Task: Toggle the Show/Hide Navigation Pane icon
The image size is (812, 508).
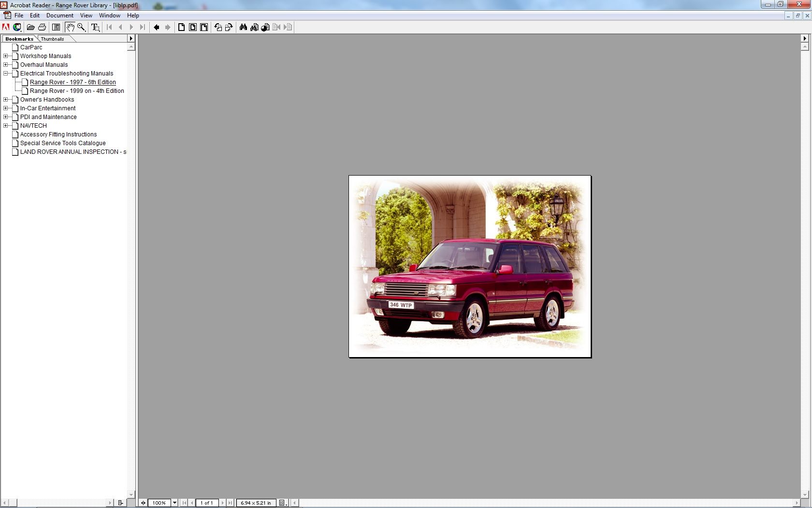Action: pyautogui.click(x=56, y=28)
